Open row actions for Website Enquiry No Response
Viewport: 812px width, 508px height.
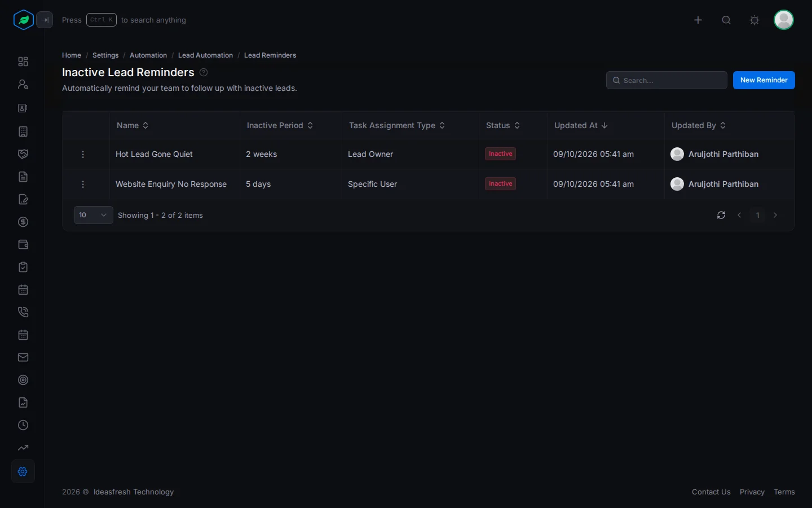click(x=83, y=185)
